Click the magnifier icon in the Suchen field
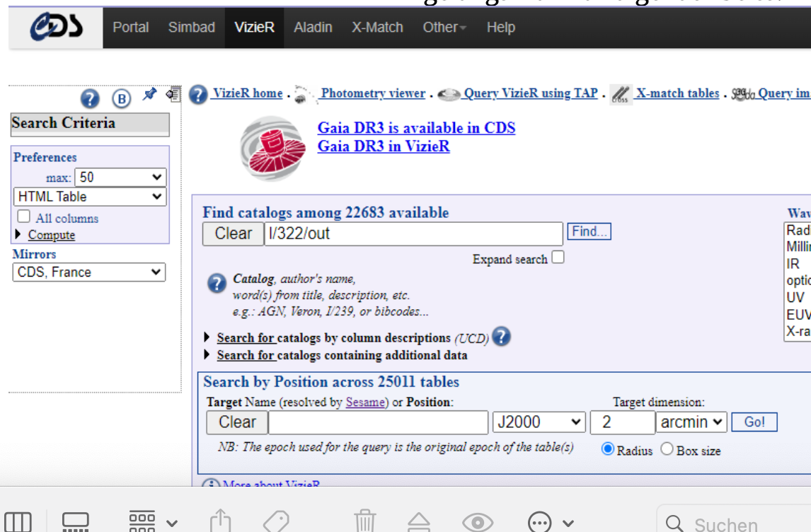 (674, 524)
